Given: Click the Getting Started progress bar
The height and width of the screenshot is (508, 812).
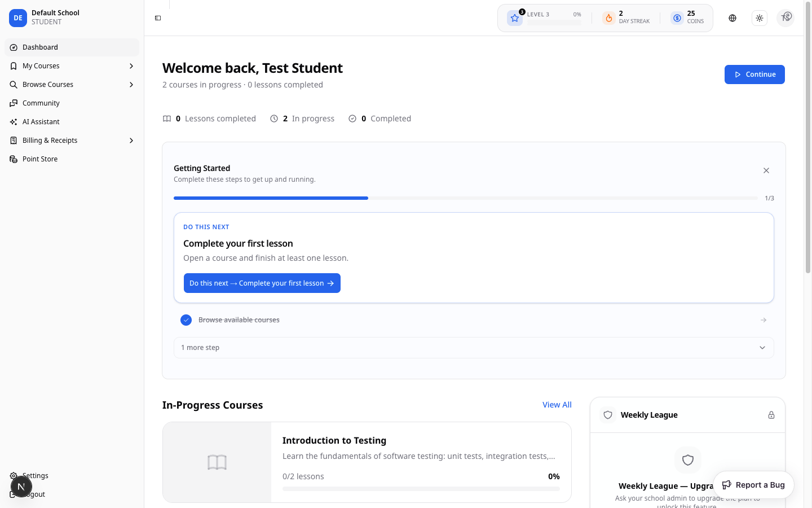Looking at the screenshot, I should pyautogui.click(x=466, y=198).
